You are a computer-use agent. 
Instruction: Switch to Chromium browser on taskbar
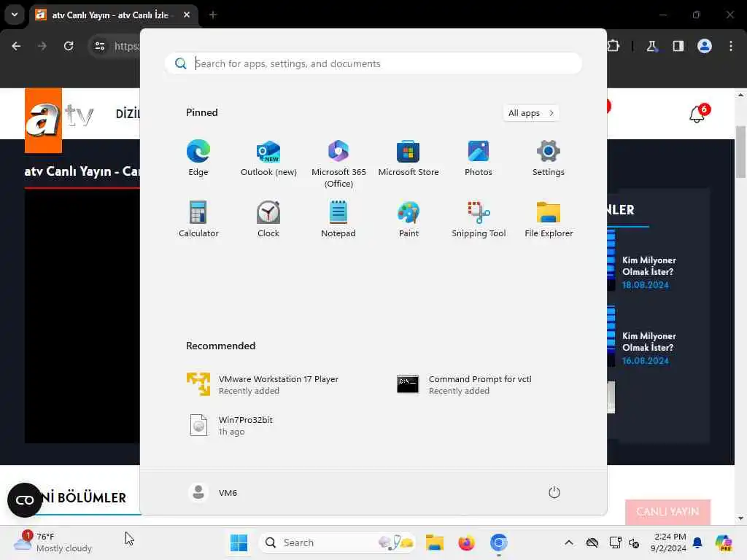498,542
